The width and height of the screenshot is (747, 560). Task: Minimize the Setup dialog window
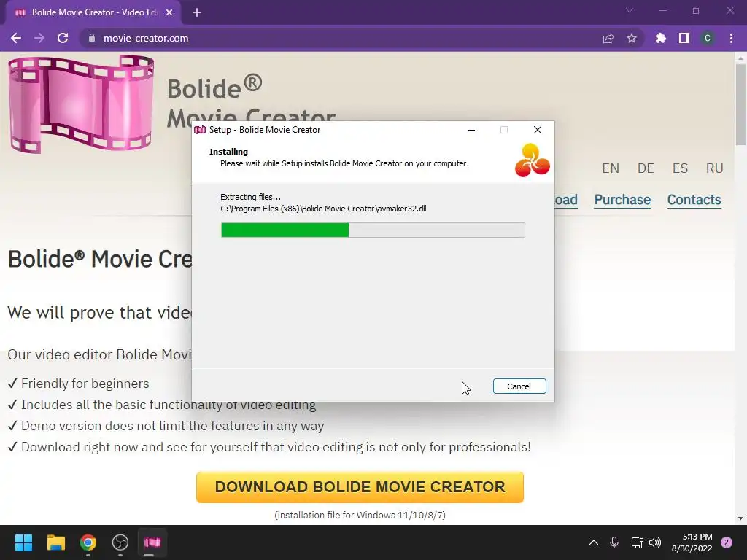[471, 130]
